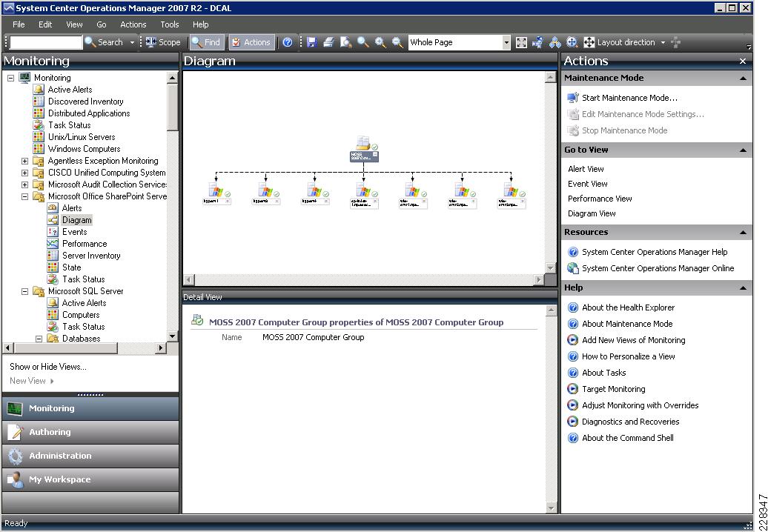The height and width of the screenshot is (532, 768).
Task: Toggle the Scope button in the toolbar
Action: [163, 42]
